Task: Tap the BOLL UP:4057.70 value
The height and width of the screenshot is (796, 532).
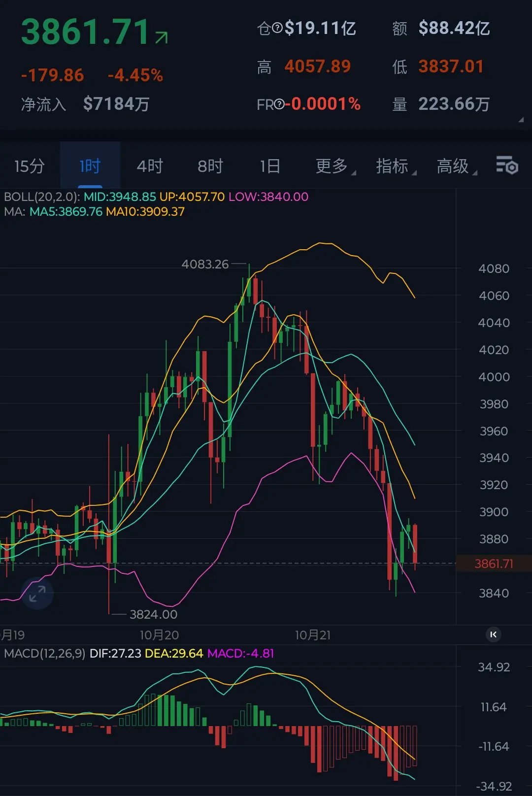Action: tap(192, 197)
